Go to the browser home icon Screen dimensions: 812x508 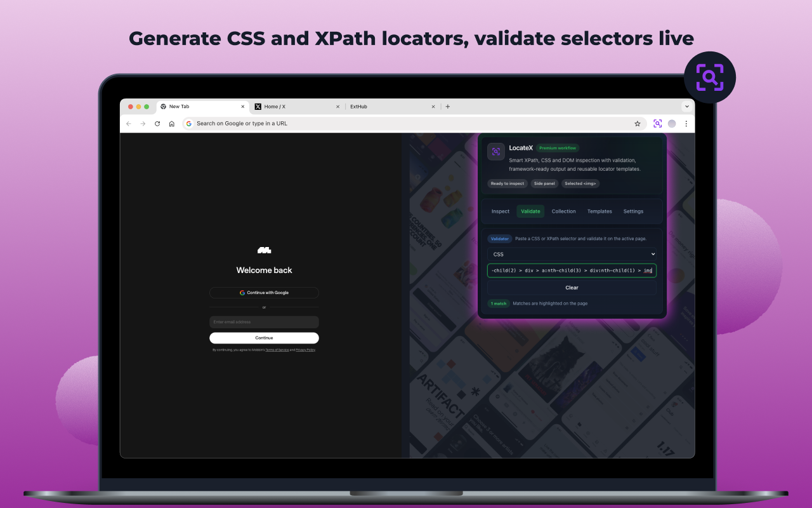[171, 124]
